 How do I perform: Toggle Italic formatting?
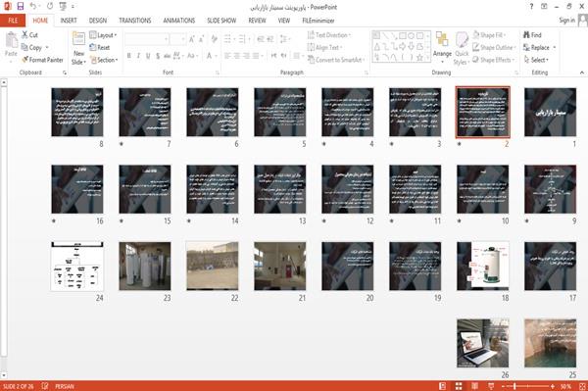click(139, 56)
